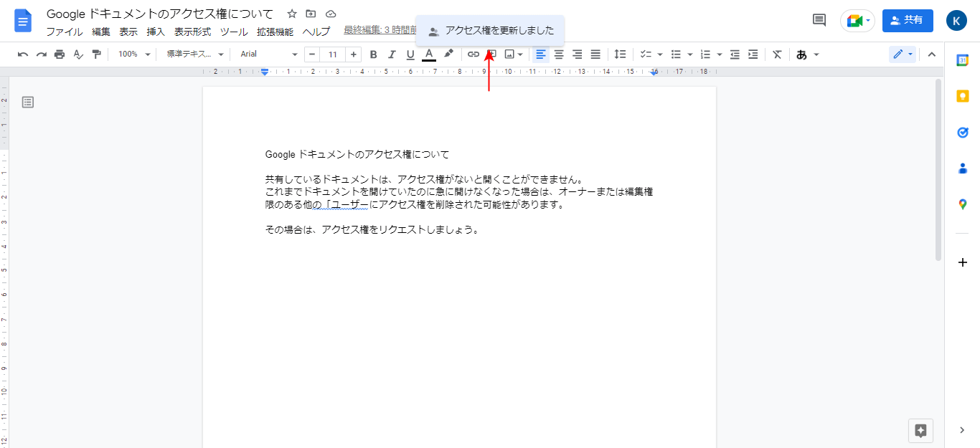980x448 pixels.
Task: Open the ツール menu
Action: coord(234,32)
